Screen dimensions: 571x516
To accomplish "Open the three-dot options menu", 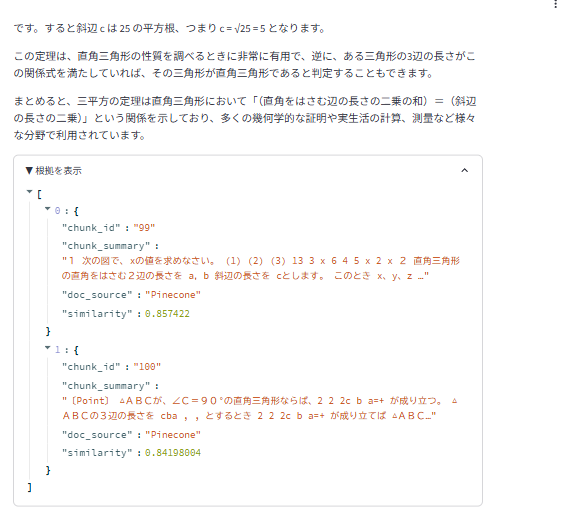I will (x=555, y=4).
